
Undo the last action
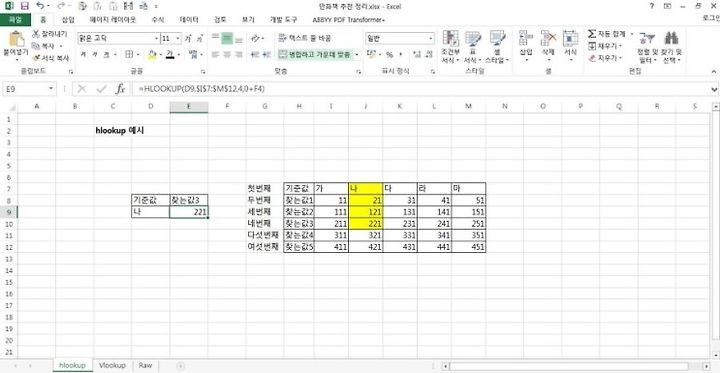pyautogui.click(x=40, y=6)
